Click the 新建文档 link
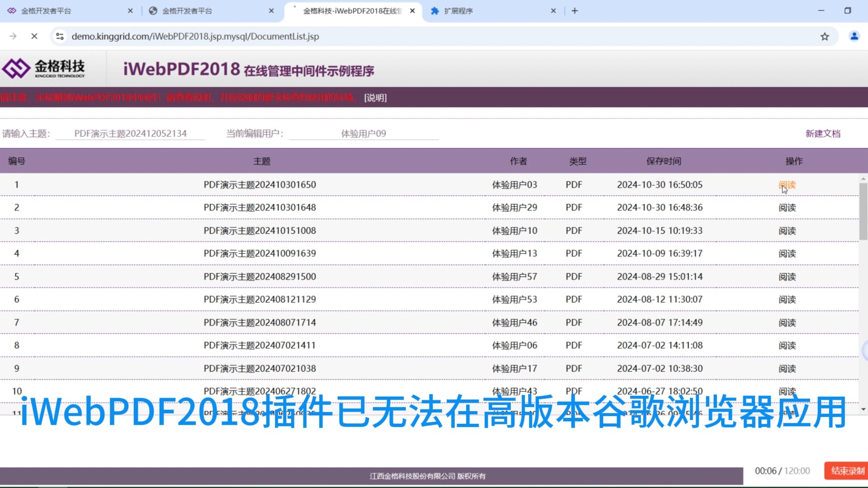 pos(823,133)
